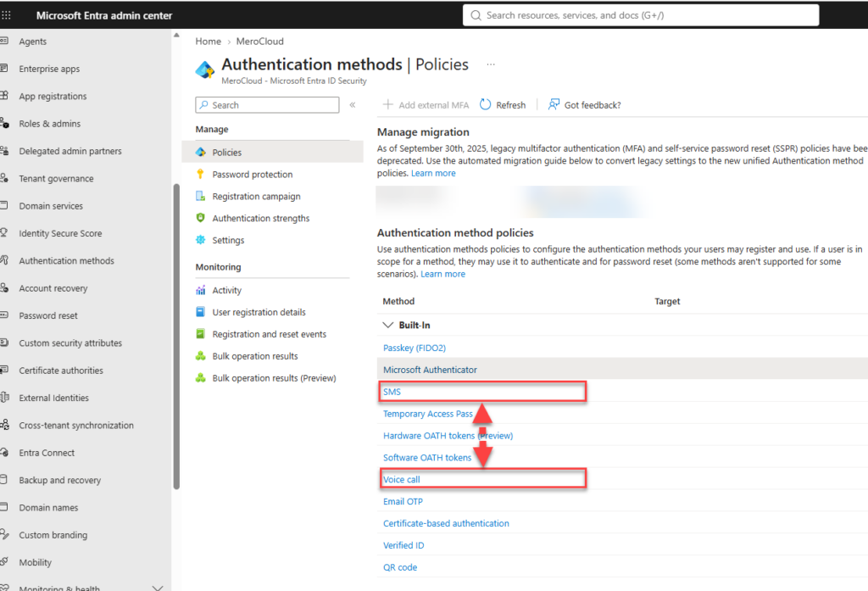Click the Bulk operation results icon
The height and width of the screenshot is (591, 868).
tap(200, 356)
